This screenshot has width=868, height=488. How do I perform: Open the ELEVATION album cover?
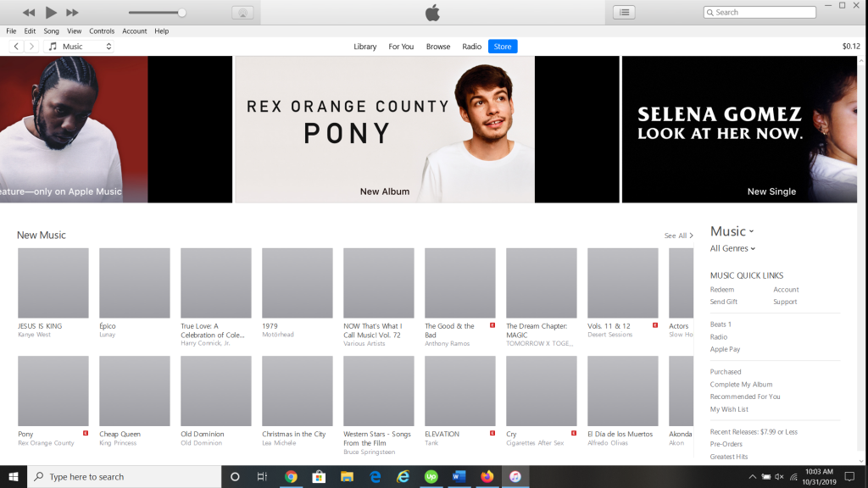[460, 391]
